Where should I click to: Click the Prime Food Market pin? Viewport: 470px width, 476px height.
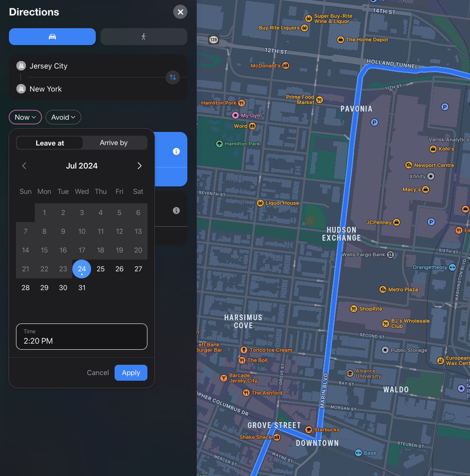tap(319, 100)
